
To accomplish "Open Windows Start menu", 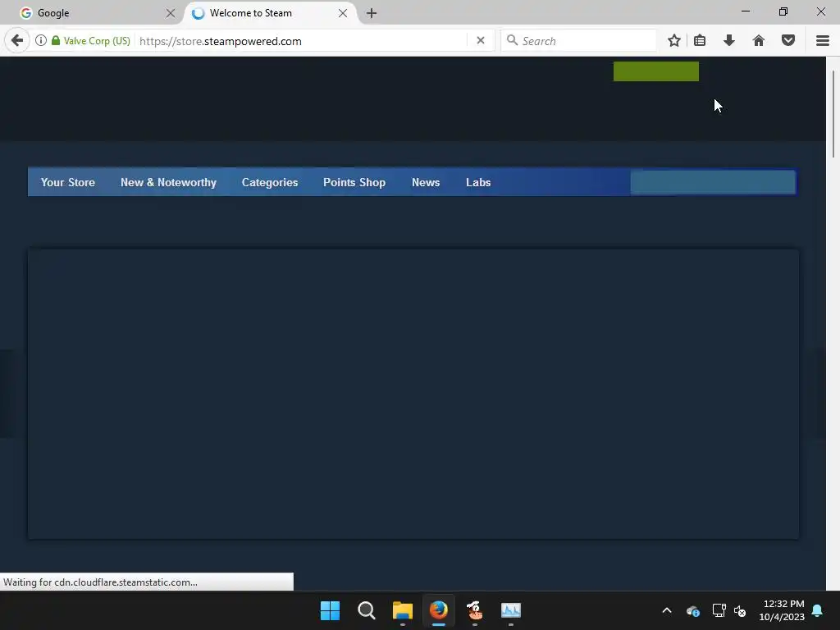I will pos(330,610).
